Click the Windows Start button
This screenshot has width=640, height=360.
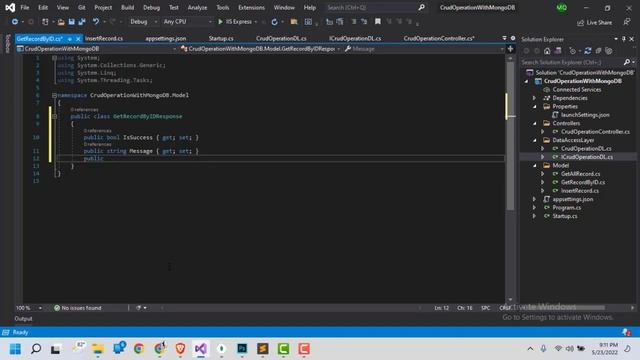tap(15, 349)
